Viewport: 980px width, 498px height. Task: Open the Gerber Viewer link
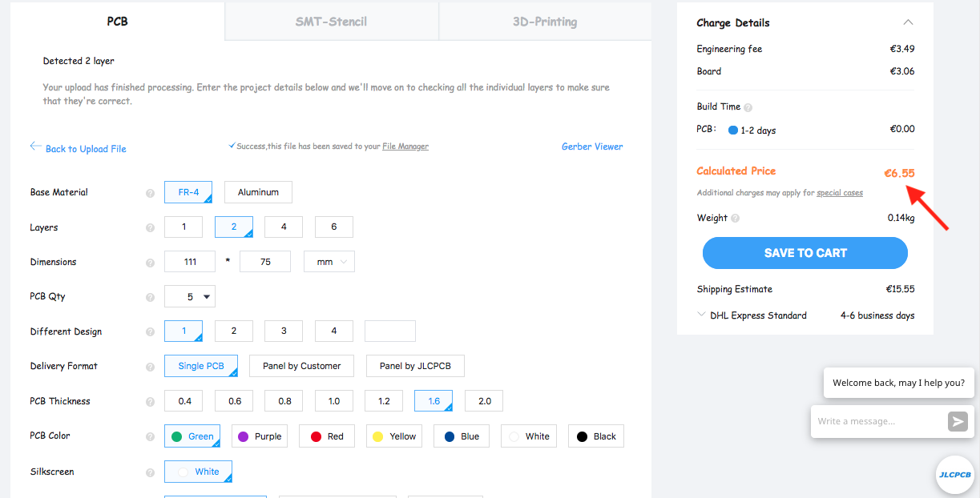coord(592,147)
